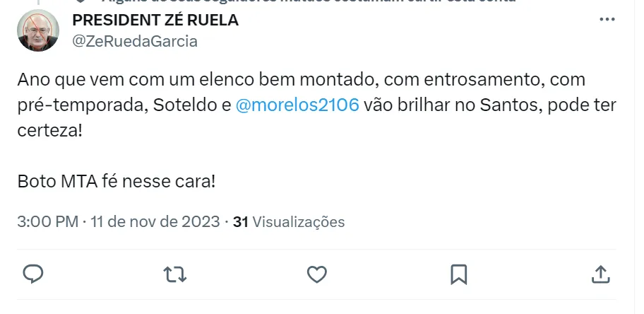
Task: Click the @ZeRuedaGarcia handle
Action: (135, 42)
